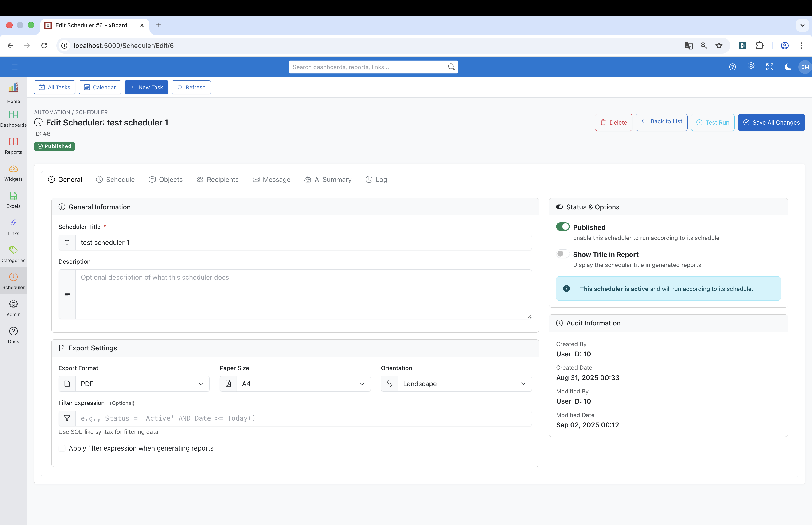The image size is (812, 525).
Task: Open Links from the sidebar
Action: coord(13,227)
